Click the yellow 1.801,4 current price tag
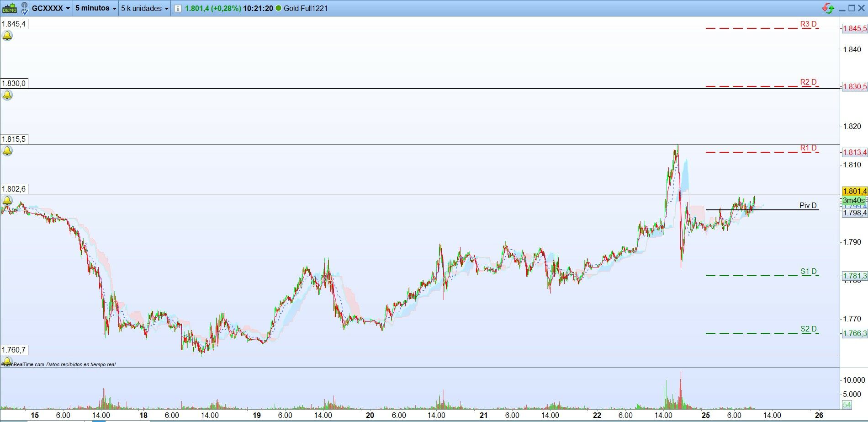Viewport: 868px width, 422px height. point(855,191)
